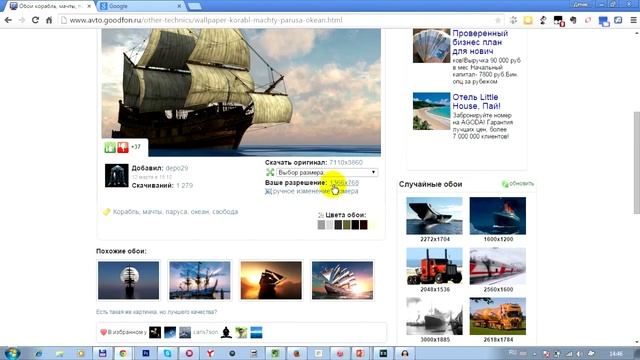Click the red thumbs-down vote icon
The image size is (640, 360).
pyautogui.click(x=123, y=147)
